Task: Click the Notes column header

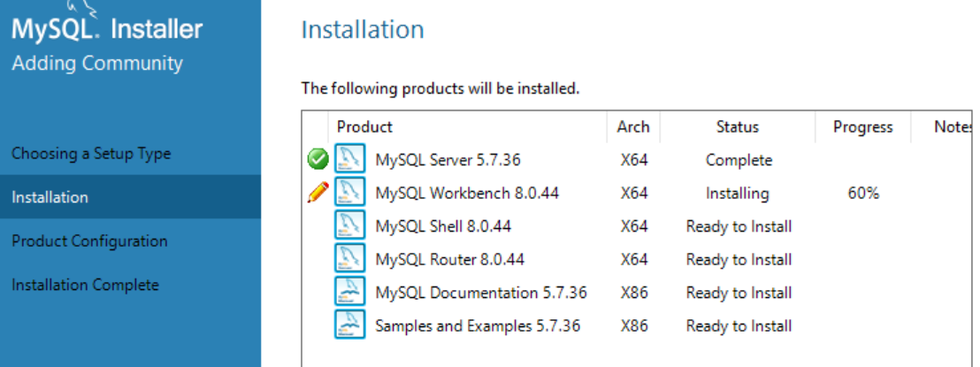Action: coord(953,126)
